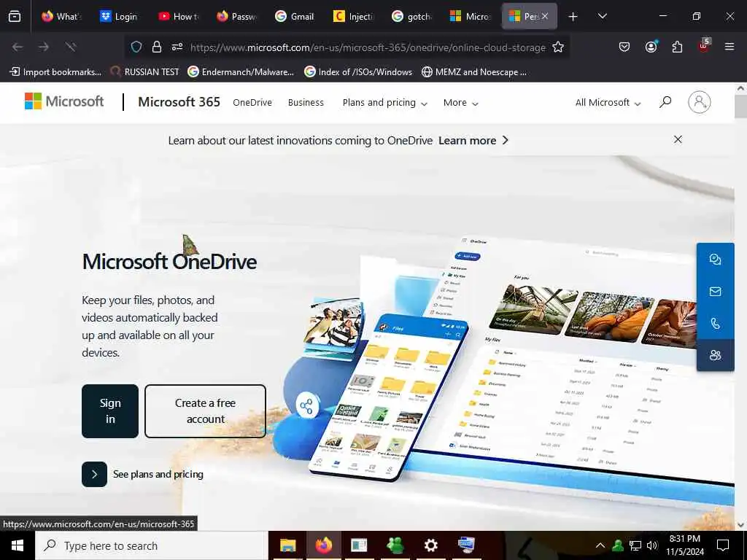Stop loading the page
The image size is (747, 560).
[x=71, y=47]
